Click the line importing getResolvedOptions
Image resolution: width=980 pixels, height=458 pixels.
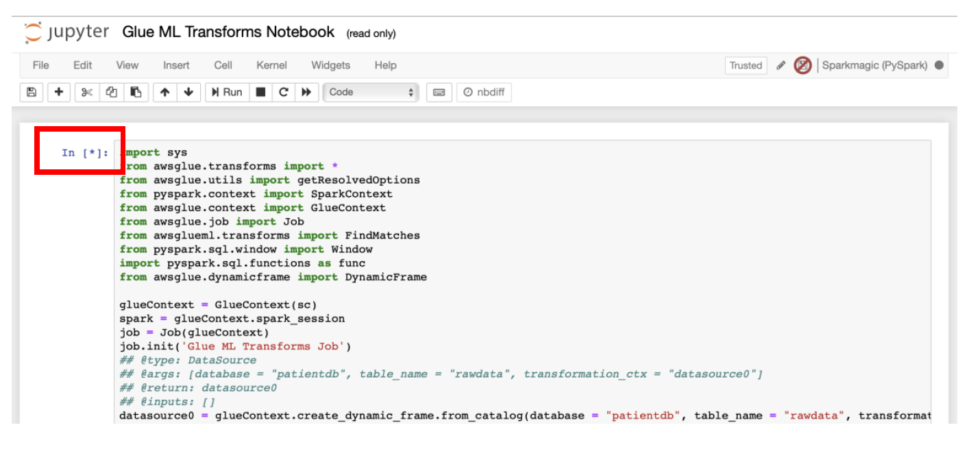[x=269, y=180]
